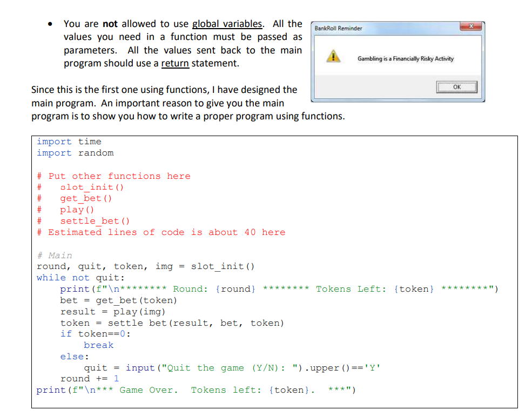This screenshot has width=532, height=417.
Task: Click the play() comment line
Action: tap(68, 210)
